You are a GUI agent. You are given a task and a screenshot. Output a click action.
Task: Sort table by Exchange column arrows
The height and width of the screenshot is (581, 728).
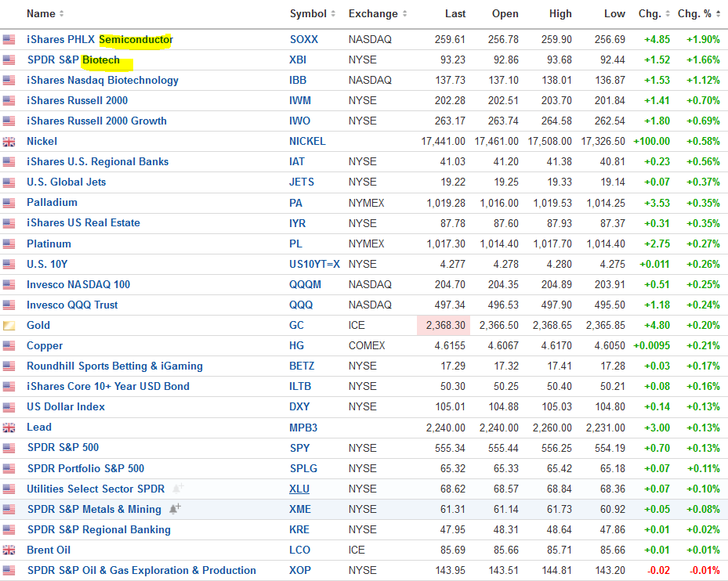pyautogui.click(x=405, y=14)
